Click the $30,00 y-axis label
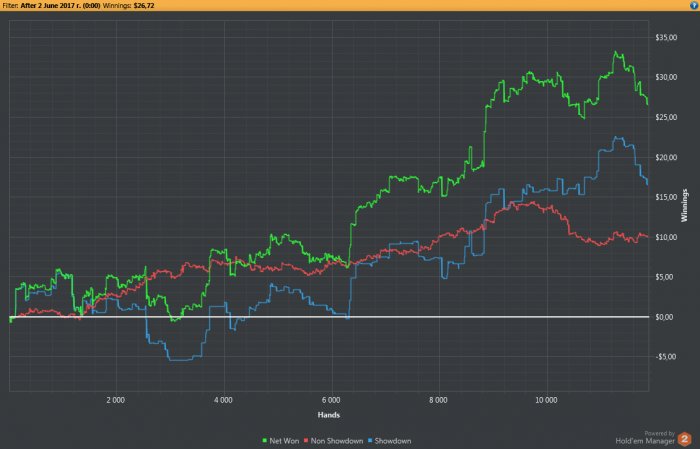The image size is (700, 449). click(x=666, y=77)
